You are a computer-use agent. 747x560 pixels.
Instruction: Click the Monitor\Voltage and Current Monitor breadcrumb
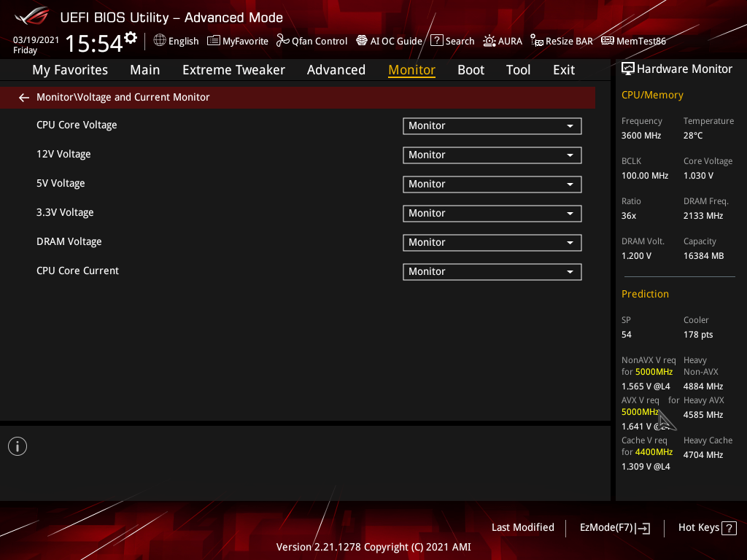tap(123, 97)
